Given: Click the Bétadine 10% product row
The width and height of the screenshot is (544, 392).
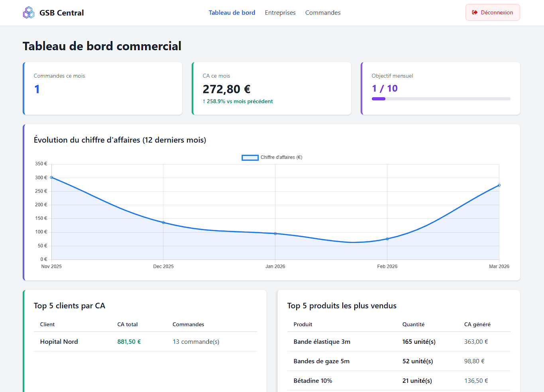Looking at the screenshot, I should pyautogui.click(x=399, y=381).
